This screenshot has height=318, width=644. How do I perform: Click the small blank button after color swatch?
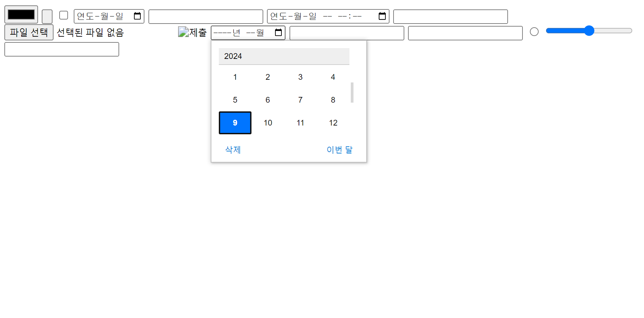[x=47, y=16]
